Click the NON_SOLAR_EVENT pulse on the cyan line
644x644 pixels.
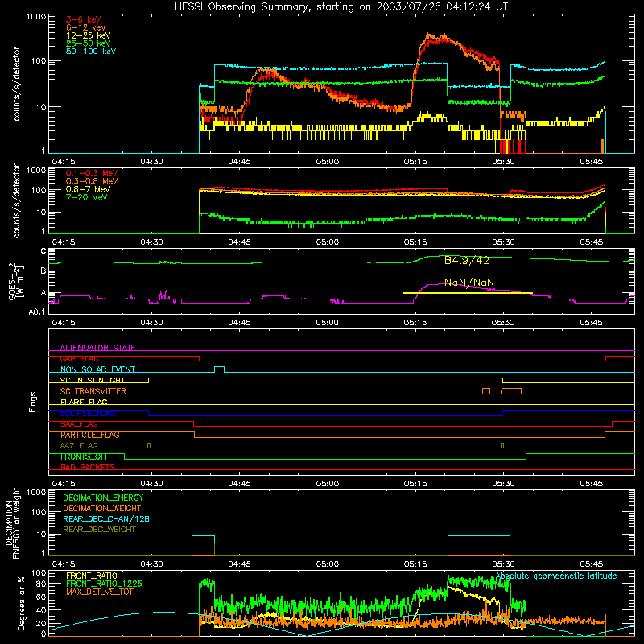tap(219, 369)
